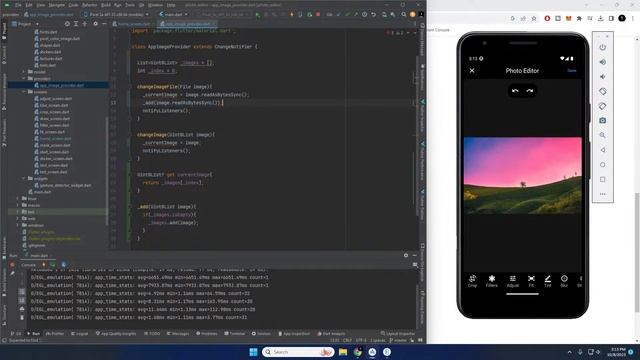Click Windows Start button
The height and width of the screenshot is (360, 640).
pyautogui.click(x=253, y=352)
